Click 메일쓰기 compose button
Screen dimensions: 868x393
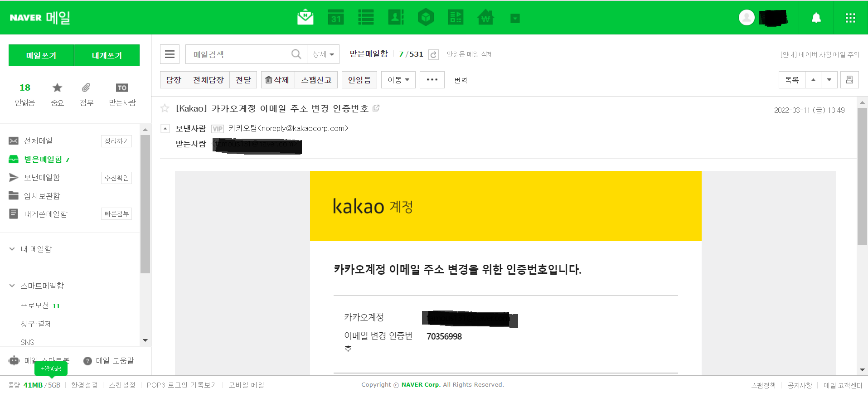click(x=41, y=55)
